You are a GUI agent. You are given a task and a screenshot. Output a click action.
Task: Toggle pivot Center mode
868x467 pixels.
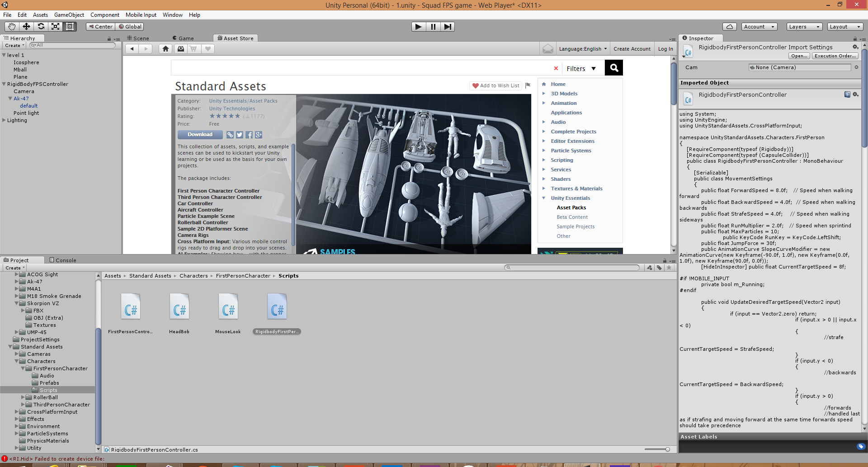(101, 27)
